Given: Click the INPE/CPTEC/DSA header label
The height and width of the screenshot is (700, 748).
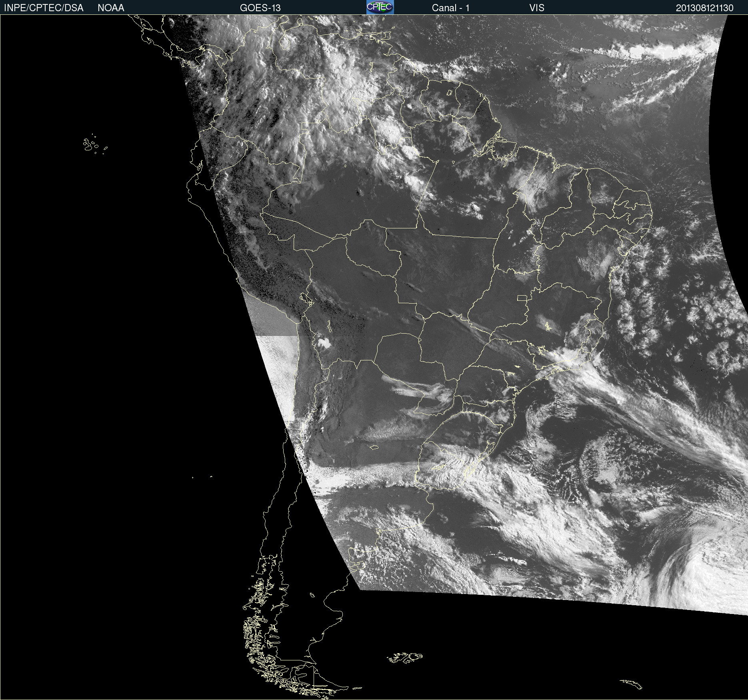Looking at the screenshot, I should (44, 8).
